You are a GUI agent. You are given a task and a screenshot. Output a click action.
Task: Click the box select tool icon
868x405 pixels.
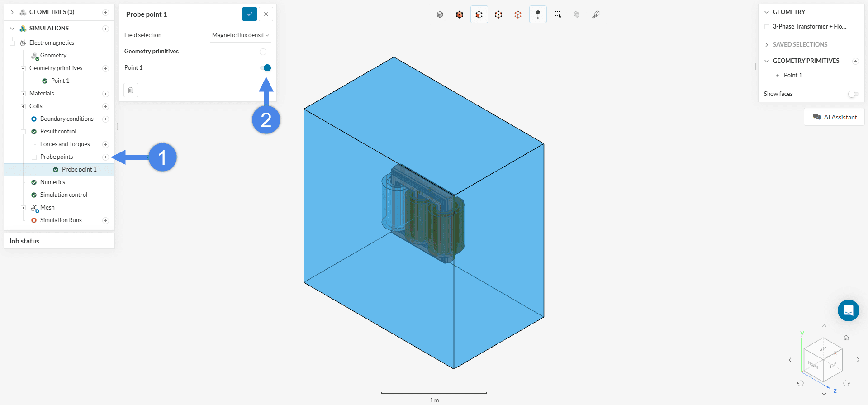coord(557,14)
